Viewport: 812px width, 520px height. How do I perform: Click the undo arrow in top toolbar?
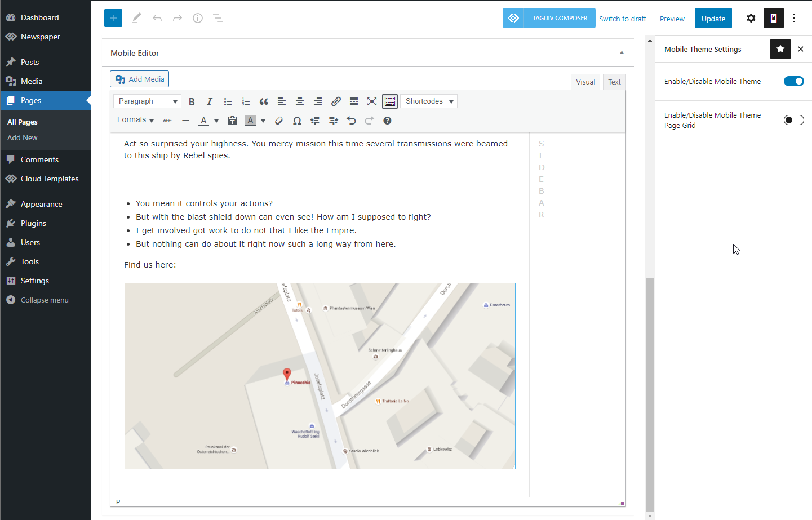click(157, 18)
